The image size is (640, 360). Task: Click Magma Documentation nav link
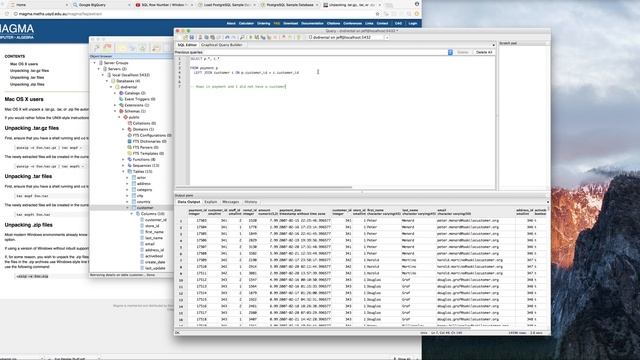[x=312, y=24]
